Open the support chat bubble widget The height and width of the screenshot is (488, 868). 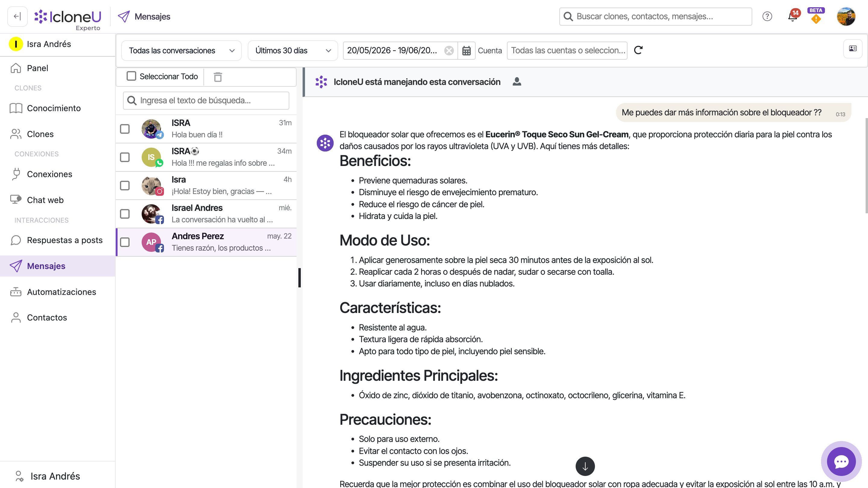coord(841,461)
